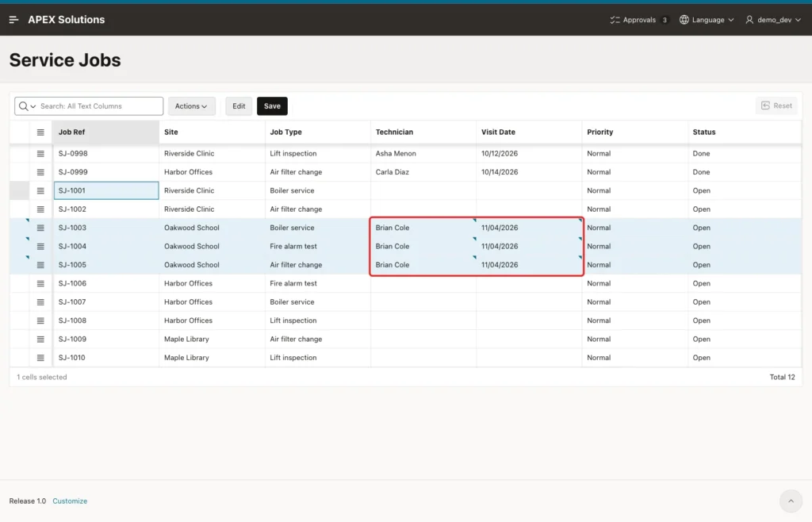Select the empty Technician cell for SJ-1006
Viewport: 812px width, 522px height.
coord(423,283)
